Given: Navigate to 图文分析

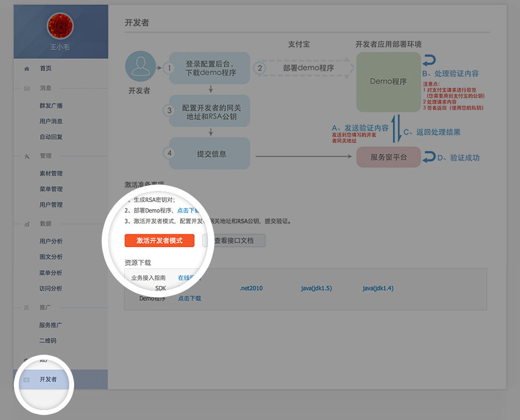Looking at the screenshot, I should (51, 257).
